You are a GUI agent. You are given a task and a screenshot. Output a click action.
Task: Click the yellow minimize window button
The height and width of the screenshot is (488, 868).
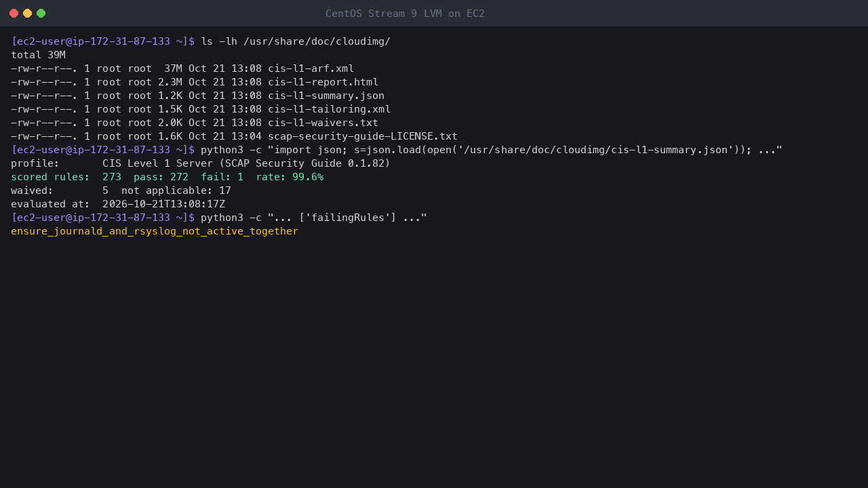point(27,13)
